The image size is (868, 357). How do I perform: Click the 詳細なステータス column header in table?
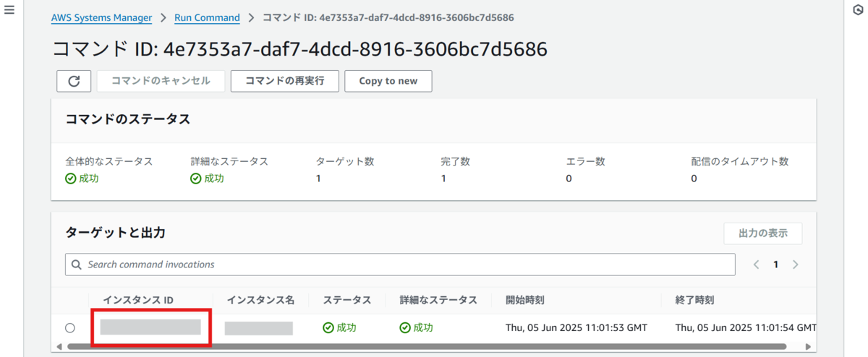(438, 300)
